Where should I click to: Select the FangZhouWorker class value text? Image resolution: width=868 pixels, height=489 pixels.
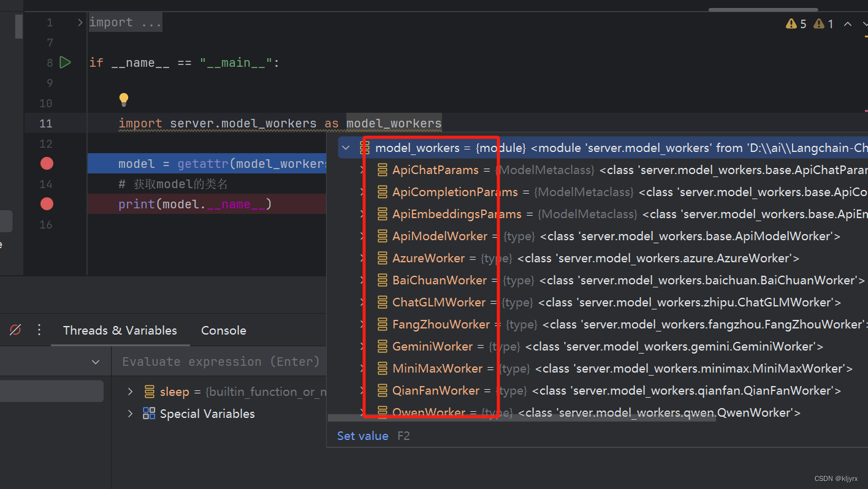tap(705, 324)
